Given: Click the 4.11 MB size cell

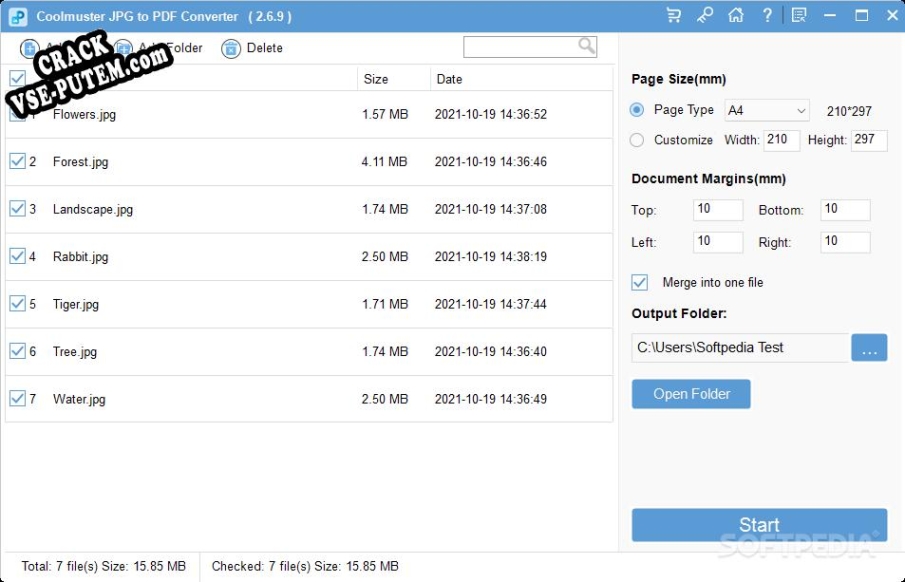Looking at the screenshot, I should 384,162.
